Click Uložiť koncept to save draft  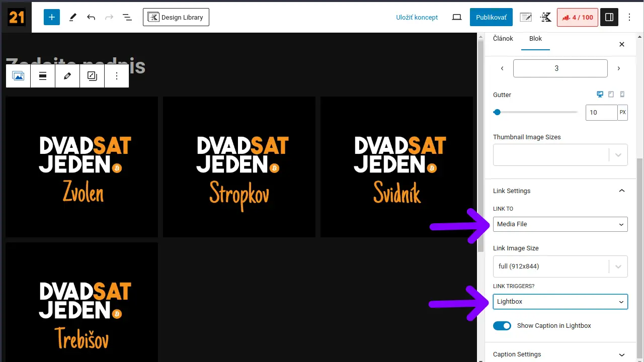[x=417, y=17]
